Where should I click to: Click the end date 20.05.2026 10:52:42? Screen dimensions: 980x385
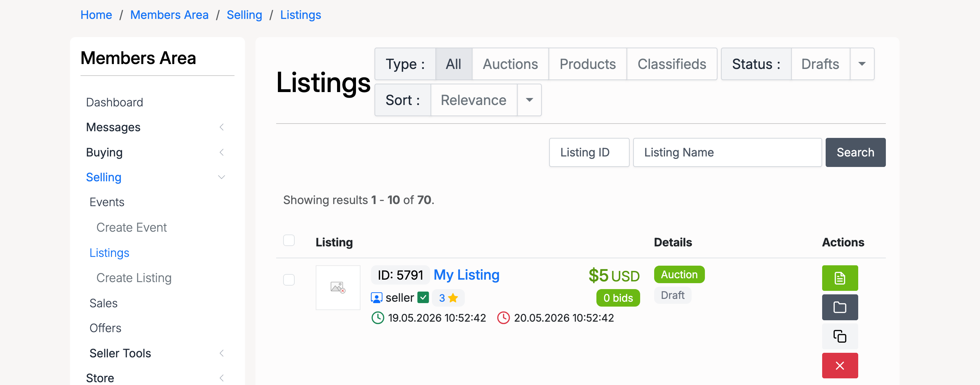pos(564,318)
